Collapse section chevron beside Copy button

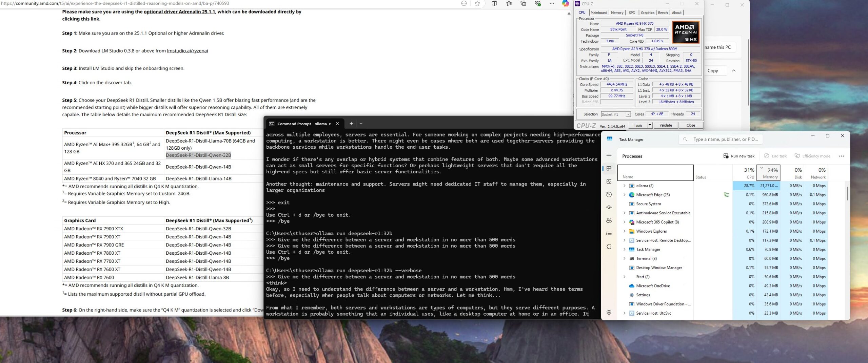click(734, 70)
